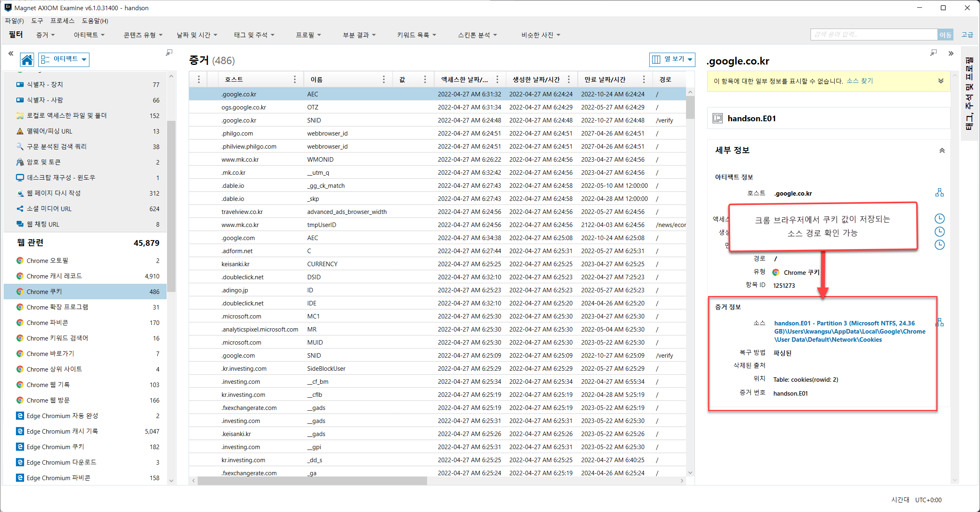
Task: Open connections for host .google.co.kr
Action: (x=940, y=193)
